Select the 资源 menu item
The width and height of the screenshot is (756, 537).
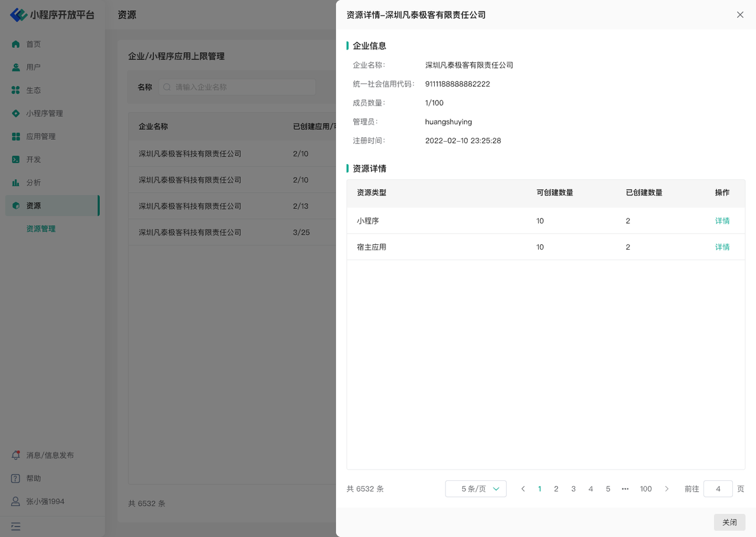(34, 206)
